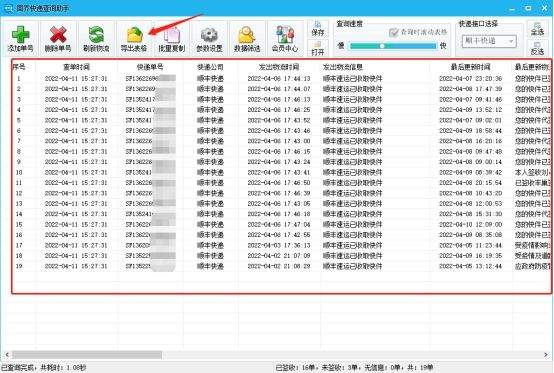Open the 顺丰快递 courier interface dropdown
The width and height of the screenshot is (554, 373).
tap(489, 41)
